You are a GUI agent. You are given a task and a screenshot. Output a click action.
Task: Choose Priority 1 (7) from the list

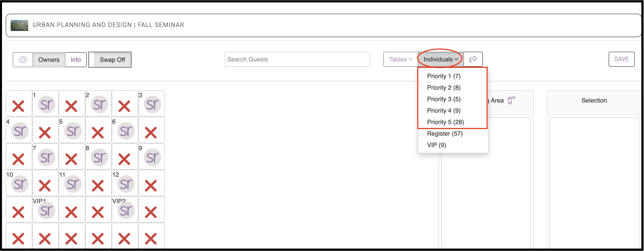click(444, 76)
